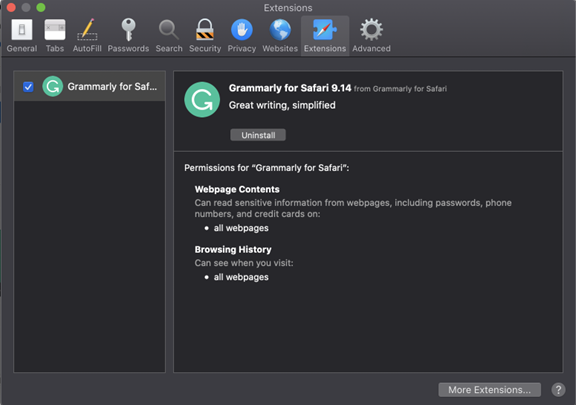
Task: Open the General preferences pane
Action: (22, 36)
